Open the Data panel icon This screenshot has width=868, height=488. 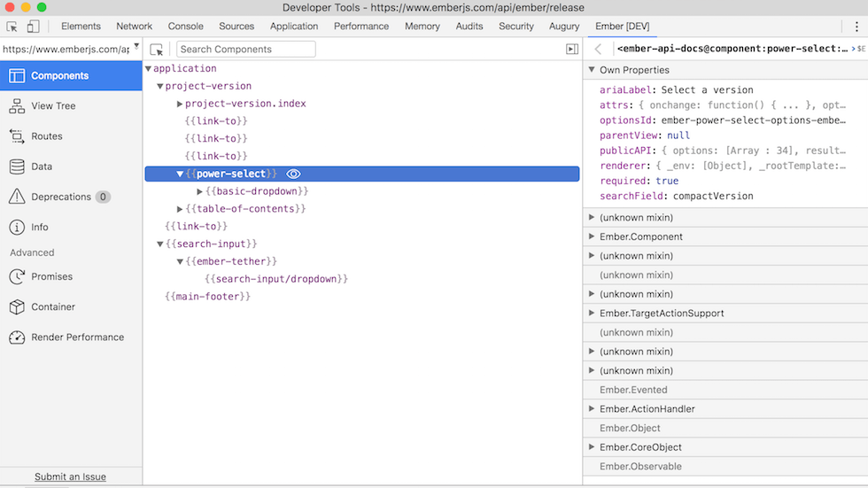[17, 167]
